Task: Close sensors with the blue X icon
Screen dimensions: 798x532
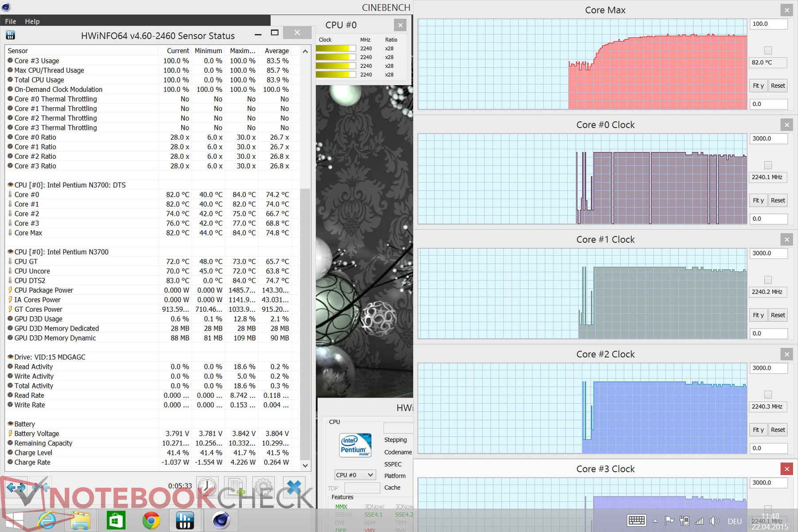Action: point(294,487)
